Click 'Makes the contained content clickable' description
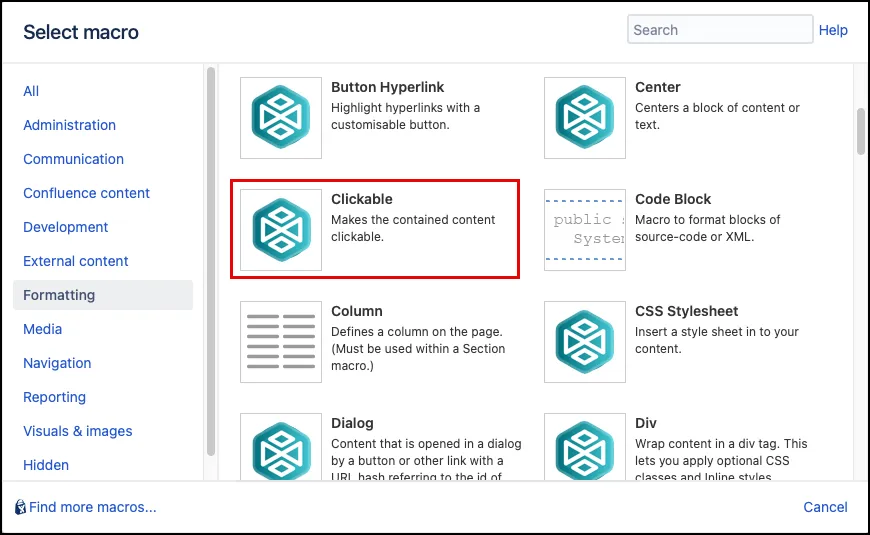Viewport: 870px width, 535px height. tap(413, 228)
